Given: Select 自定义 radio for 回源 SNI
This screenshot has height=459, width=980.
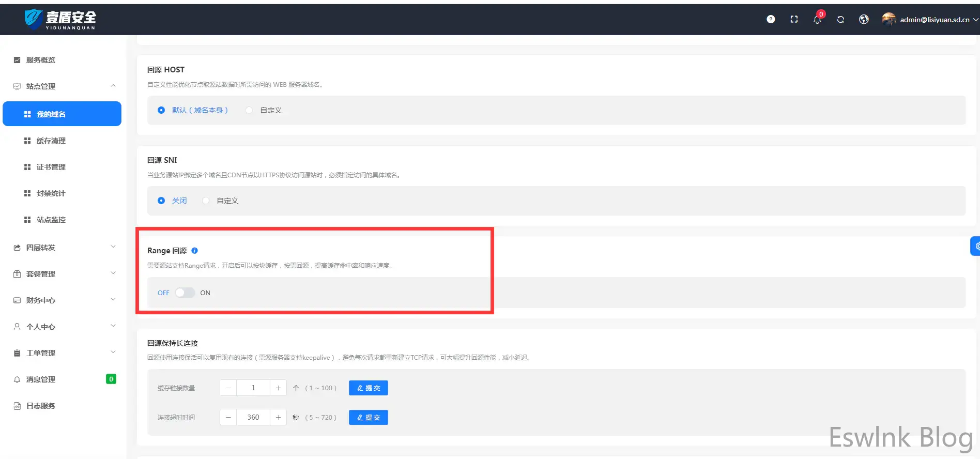Looking at the screenshot, I should [x=206, y=201].
